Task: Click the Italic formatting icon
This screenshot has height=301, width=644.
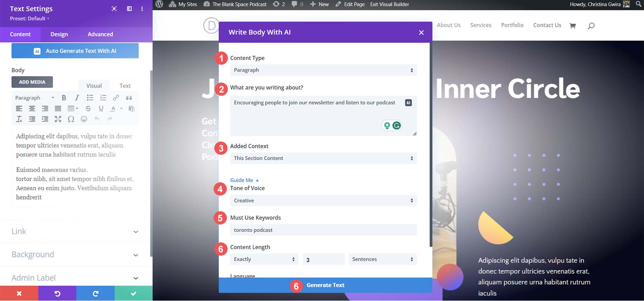Action: click(77, 98)
